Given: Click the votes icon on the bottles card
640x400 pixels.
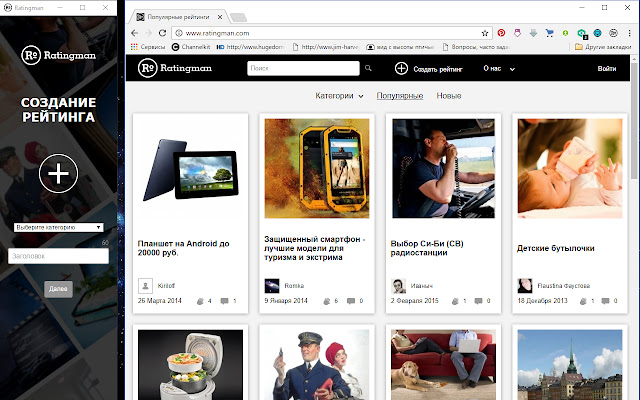Looking at the screenshot, I should [583, 301].
